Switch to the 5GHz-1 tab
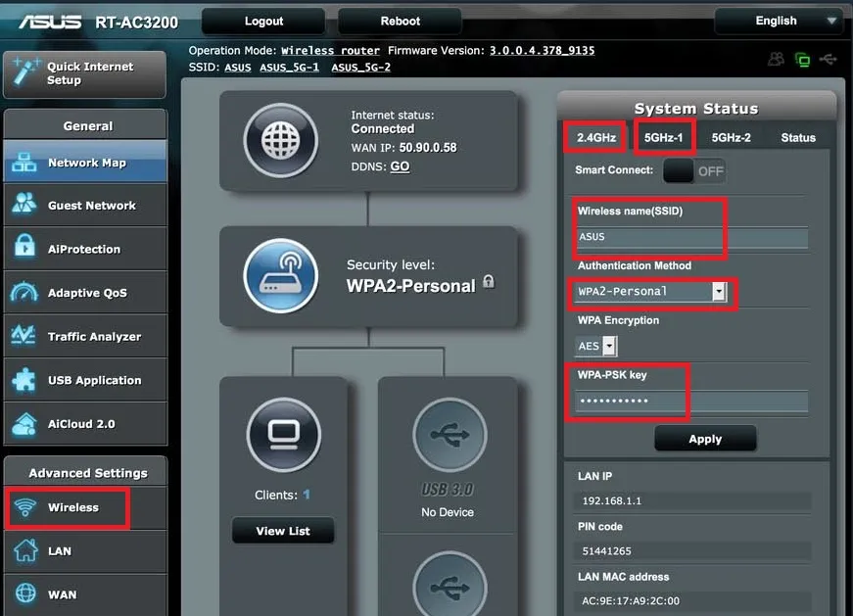853x616 pixels. [x=664, y=137]
